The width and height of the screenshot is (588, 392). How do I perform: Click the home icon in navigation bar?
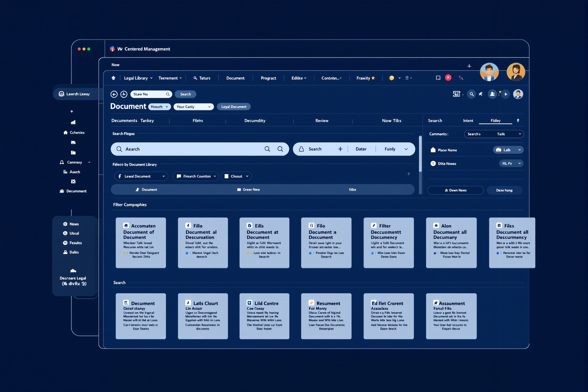tap(113, 78)
